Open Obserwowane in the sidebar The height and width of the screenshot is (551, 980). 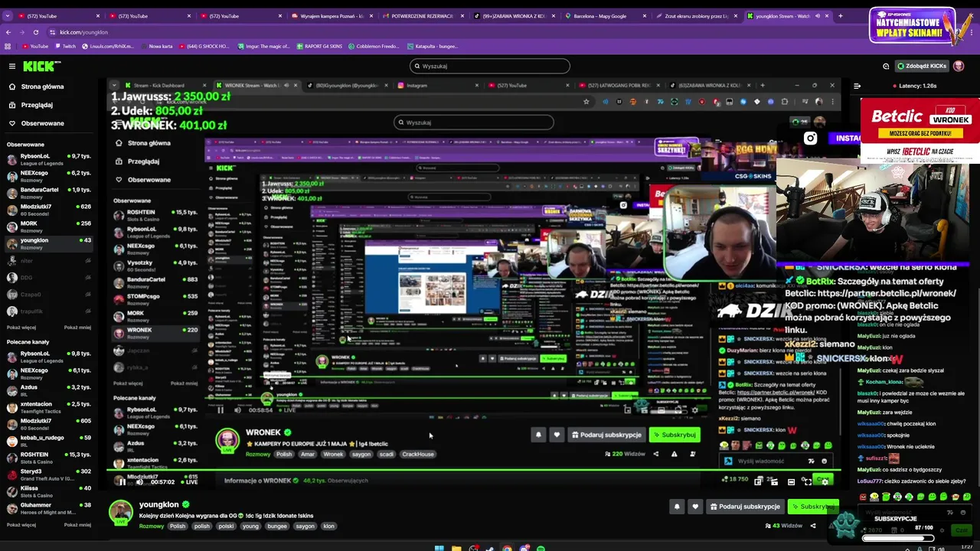pos(42,123)
